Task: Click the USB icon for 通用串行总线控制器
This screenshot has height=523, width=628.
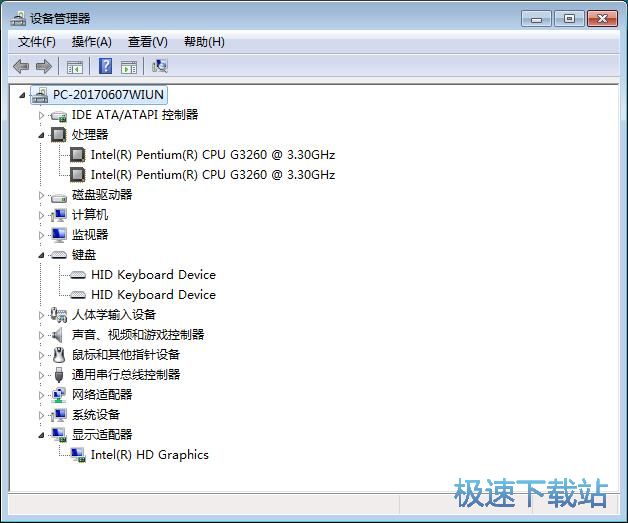Action: (x=59, y=375)
